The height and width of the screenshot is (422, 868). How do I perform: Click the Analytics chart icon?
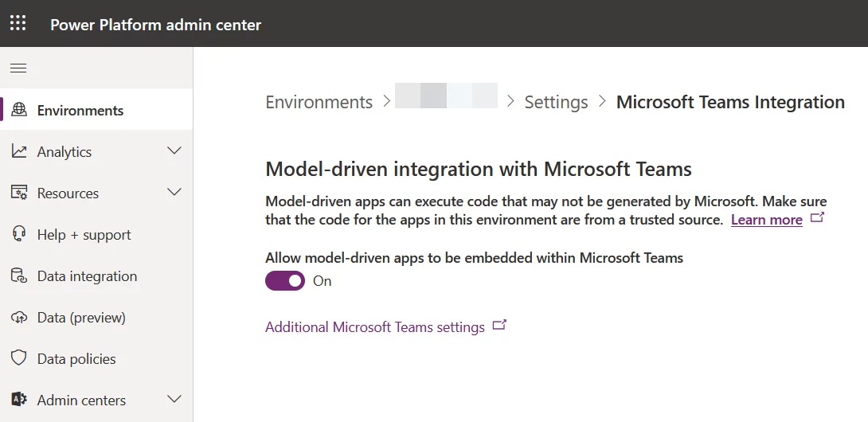19,151
